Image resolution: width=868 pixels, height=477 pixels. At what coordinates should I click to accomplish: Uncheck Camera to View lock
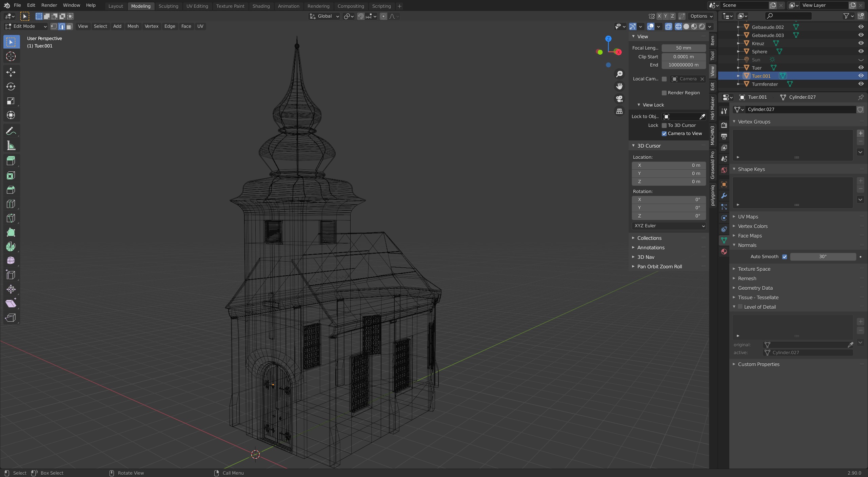coord(664,134)
